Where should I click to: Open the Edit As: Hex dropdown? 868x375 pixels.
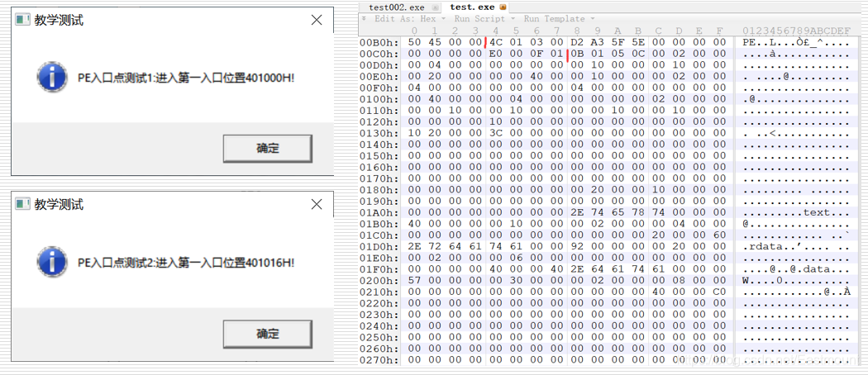410,18
